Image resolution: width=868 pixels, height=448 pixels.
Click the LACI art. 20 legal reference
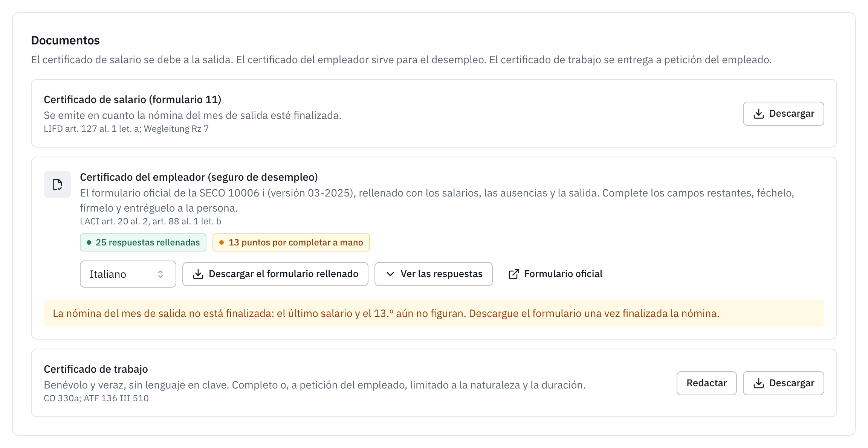click(150, 221)
